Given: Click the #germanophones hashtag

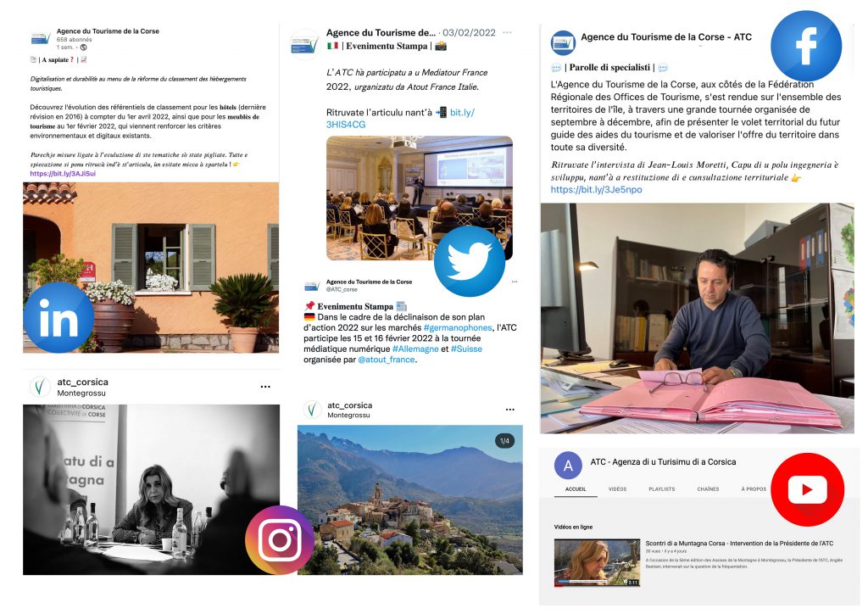Looking at the screenshot, I should pyautogui.click(x=458, y=327).
